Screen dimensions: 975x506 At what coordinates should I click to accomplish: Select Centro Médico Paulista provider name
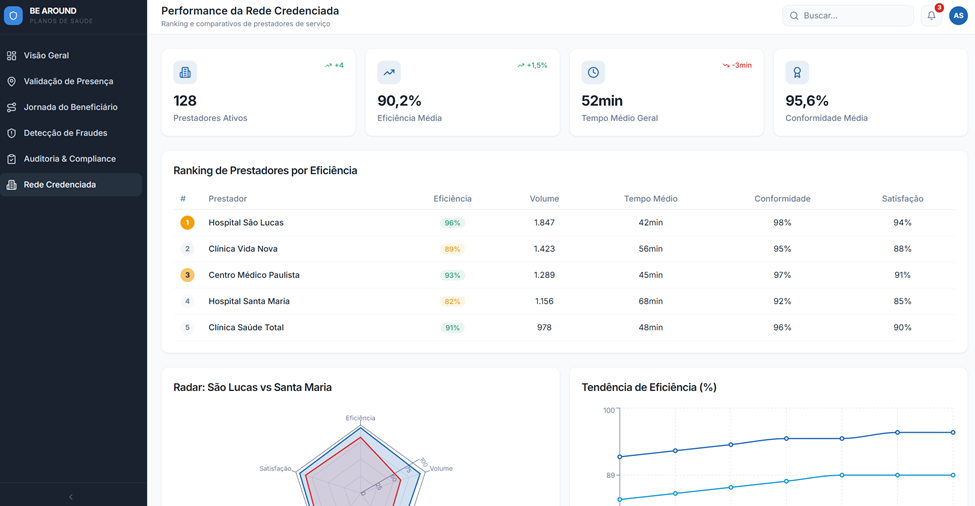point(254,275)
